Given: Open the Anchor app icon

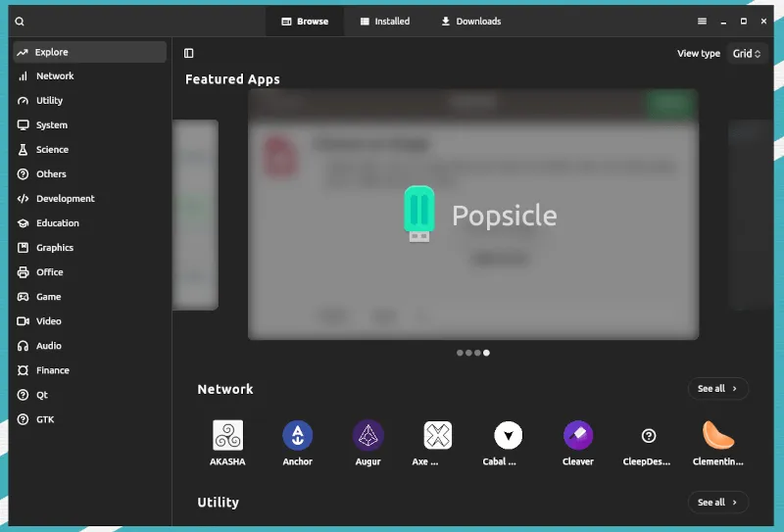Looking at the screenshot, I should tap(297, 435).
